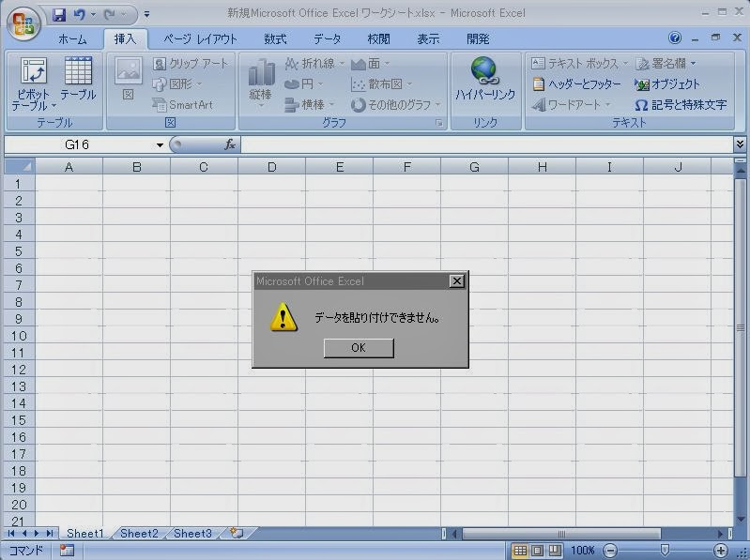Go to the last sheet tab arrow
Image resolution: width=750 pixels, height=560 pixels.
pyautogui.click(x=50, y=533)
